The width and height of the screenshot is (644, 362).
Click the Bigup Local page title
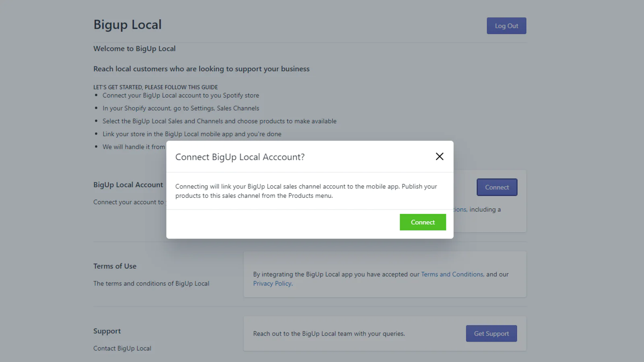click(x=127, y=25)
